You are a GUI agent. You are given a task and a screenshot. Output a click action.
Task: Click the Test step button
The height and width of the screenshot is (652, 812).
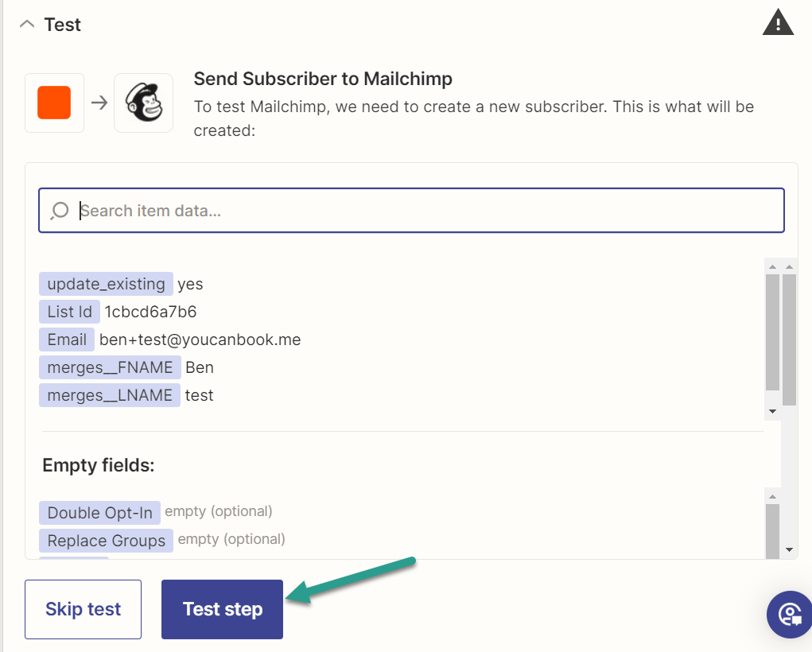[x=222, y=609]
